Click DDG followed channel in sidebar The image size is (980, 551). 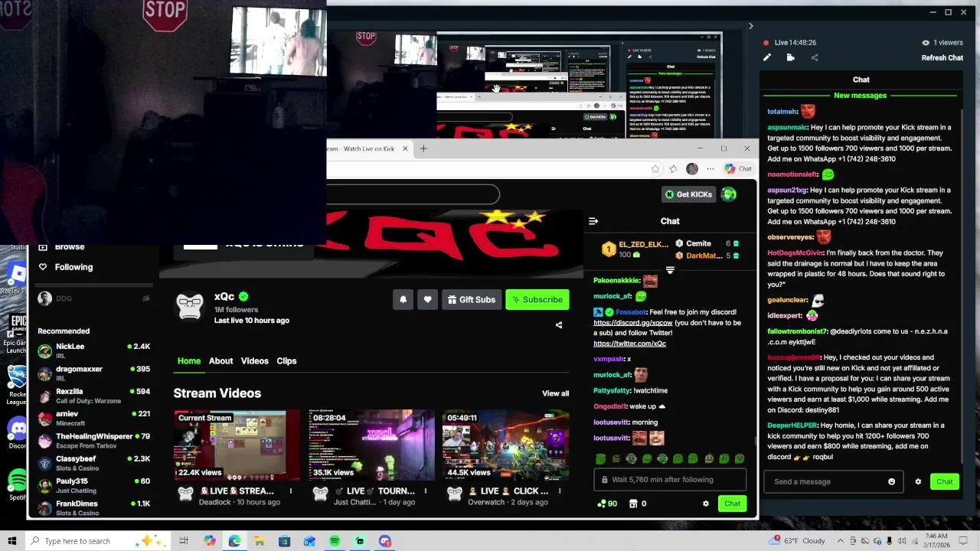(93, 298)
